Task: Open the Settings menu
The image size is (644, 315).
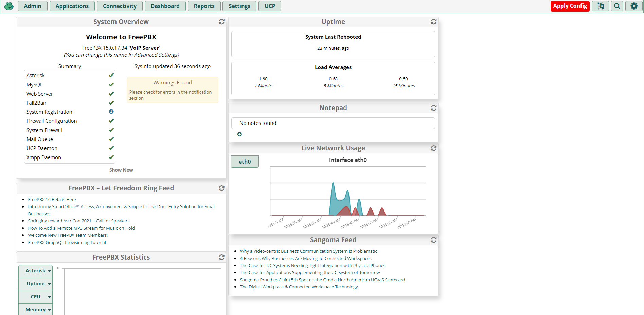Action: click(239, 6)
